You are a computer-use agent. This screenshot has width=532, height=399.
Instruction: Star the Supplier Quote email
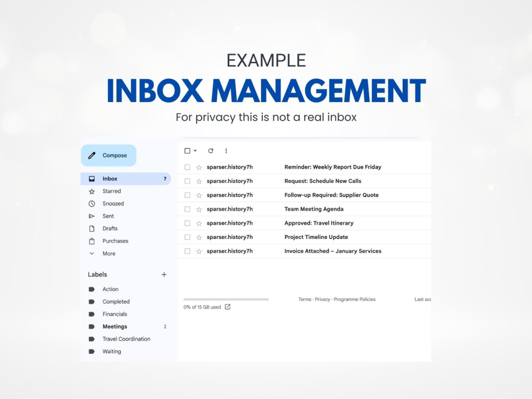coord(199,195)
